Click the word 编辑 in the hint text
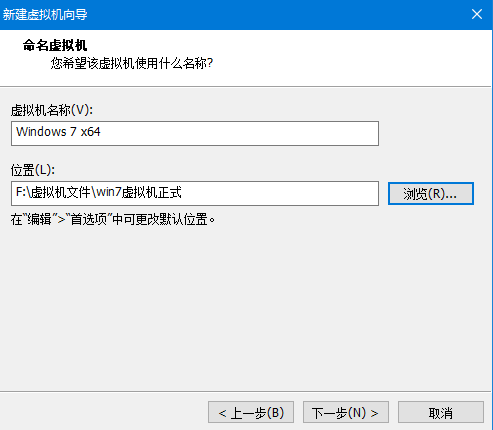This screenshot has height=430, width=493. [39, 219]
